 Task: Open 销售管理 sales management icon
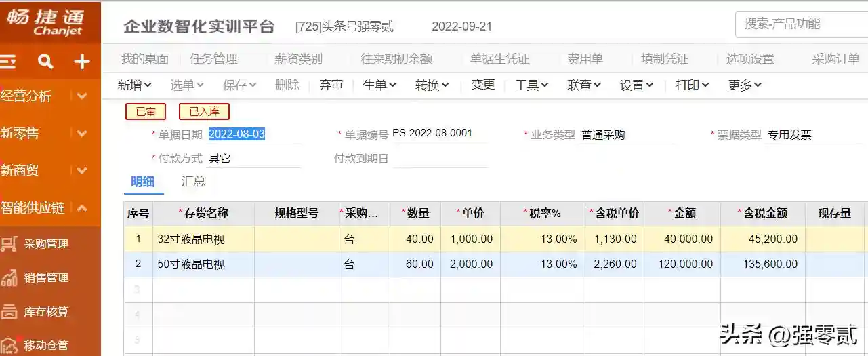[x=9, y=278]
